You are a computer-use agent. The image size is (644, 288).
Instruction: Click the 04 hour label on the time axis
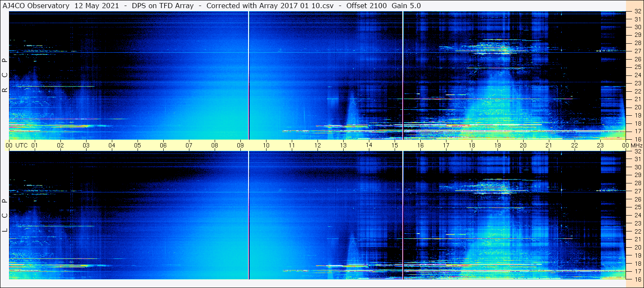[112, 145]
